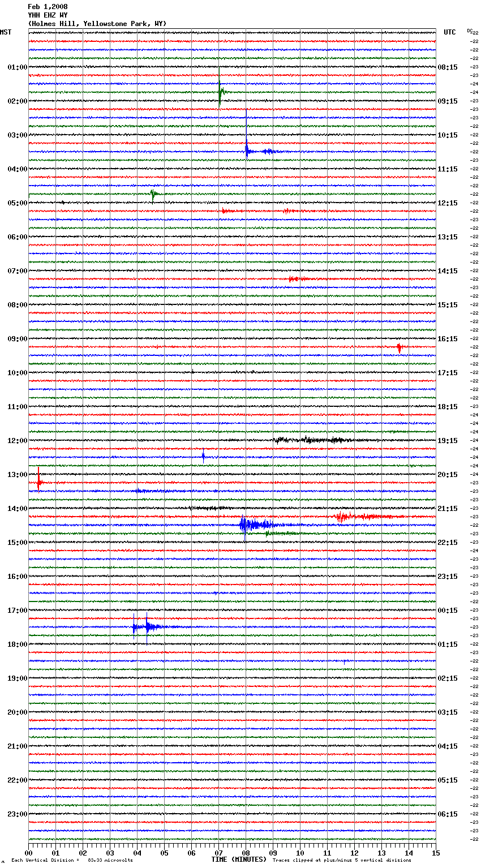The width and height of the screenshot is (481, 868).
Task: Click the UTC timezone label
Action: (x=450, y=32)
